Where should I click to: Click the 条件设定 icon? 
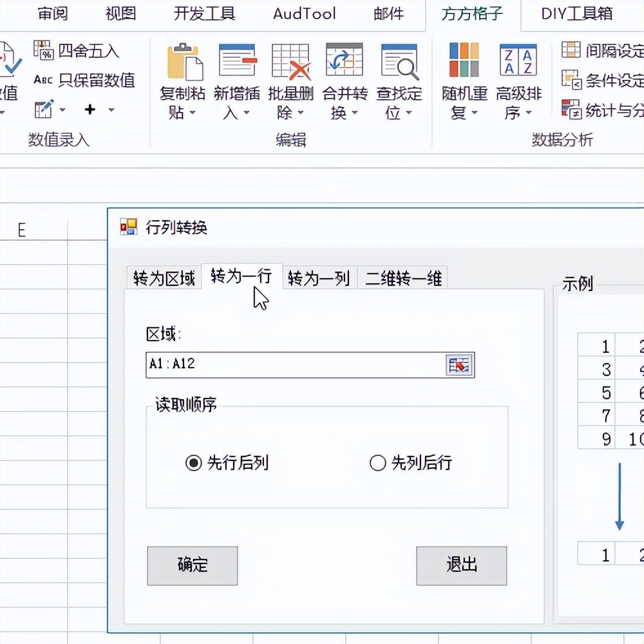tap(571, 80)
